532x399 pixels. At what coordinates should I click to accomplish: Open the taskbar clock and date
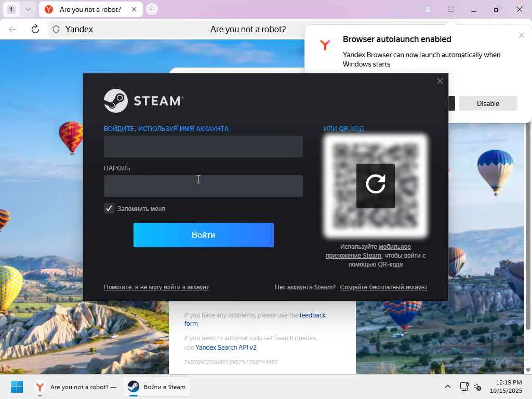tap(506, 387)
